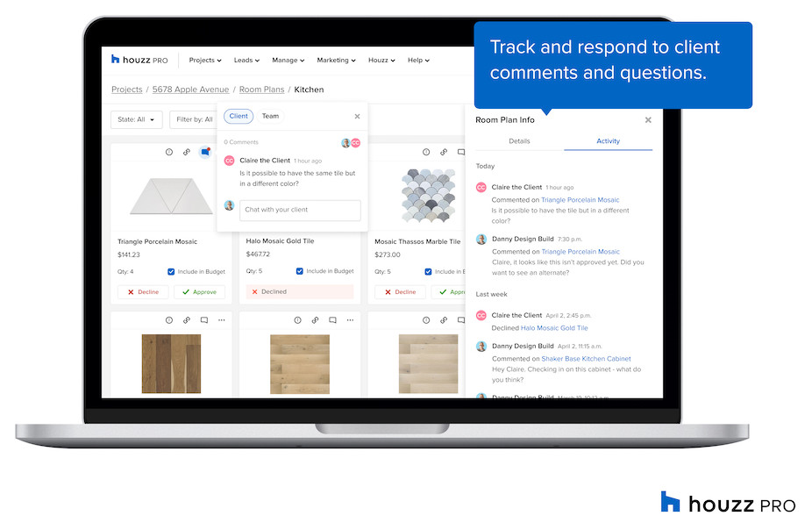Image resolution: width=812 pixels, height=530 pixels.
Task: Click Claire the Client avatar on April 2 entry
Action: tap(481, 315)
